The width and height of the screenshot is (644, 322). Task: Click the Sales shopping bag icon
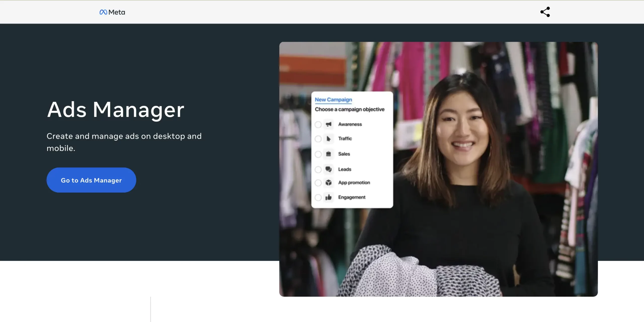tap(329, 154)
